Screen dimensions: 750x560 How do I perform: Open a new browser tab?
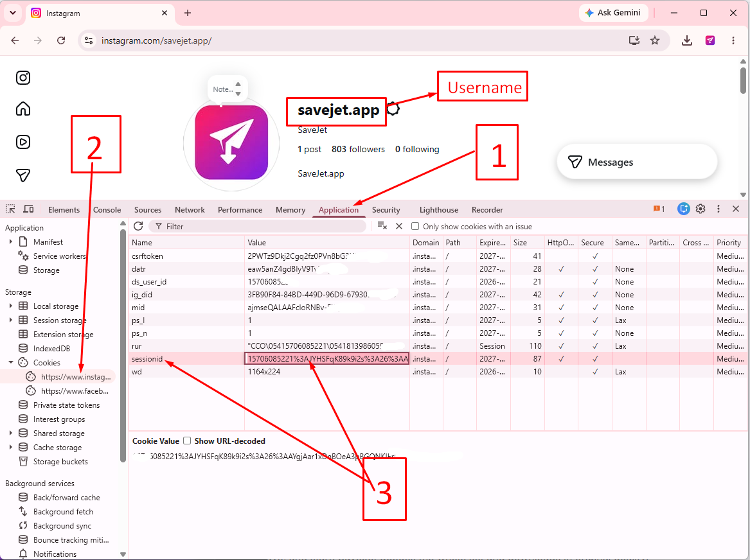188,13
